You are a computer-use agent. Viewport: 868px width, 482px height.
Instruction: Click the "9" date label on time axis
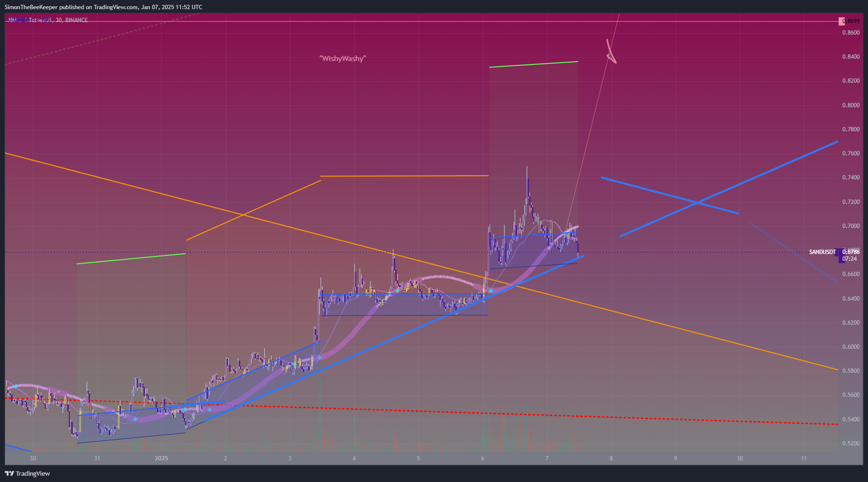click(x=675, y=458)
